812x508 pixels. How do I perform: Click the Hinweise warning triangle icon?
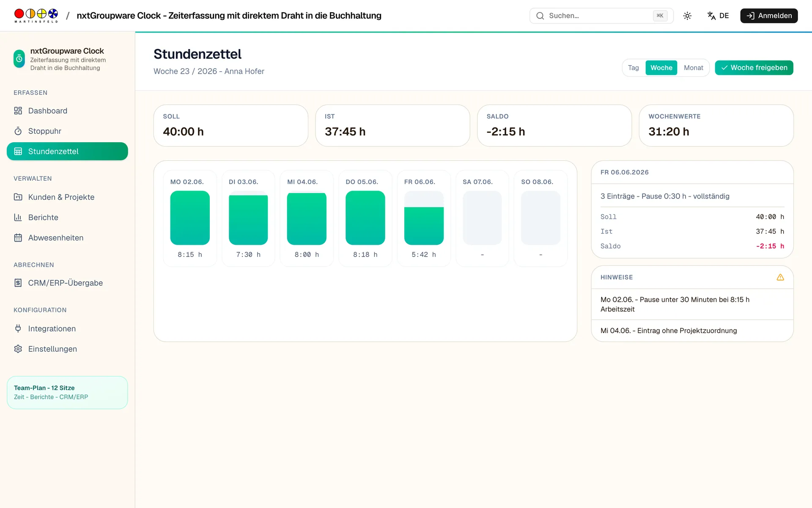coord(780,277)
